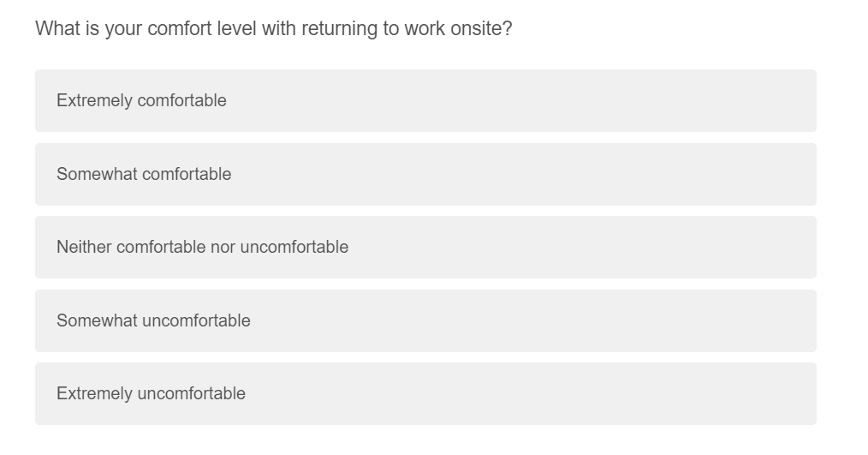Pick Neither comfortable nor uncomfortable
868x455 pixels.
pos(425,248)
